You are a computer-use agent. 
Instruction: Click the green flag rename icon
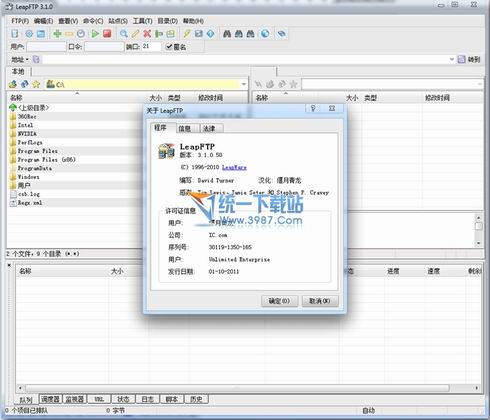click(159, 34)
